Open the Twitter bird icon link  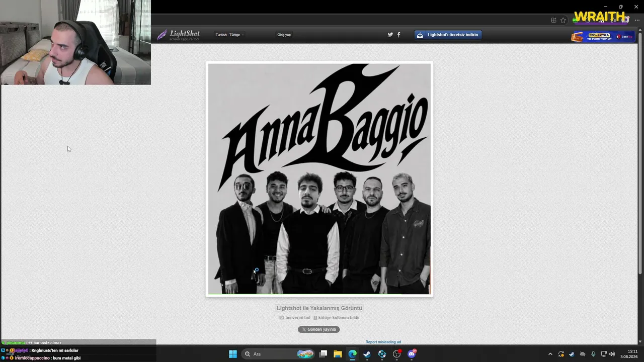point(390,35)
